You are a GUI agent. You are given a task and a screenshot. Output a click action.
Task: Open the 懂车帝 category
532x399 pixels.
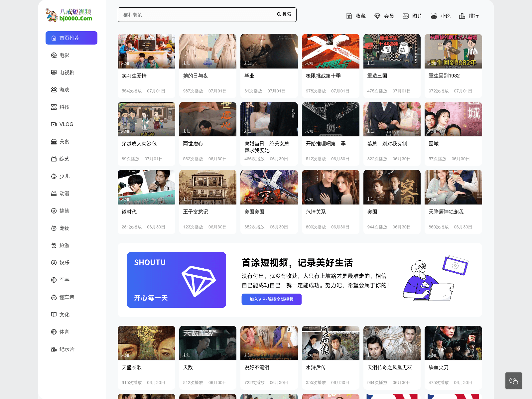pos(71,297)
